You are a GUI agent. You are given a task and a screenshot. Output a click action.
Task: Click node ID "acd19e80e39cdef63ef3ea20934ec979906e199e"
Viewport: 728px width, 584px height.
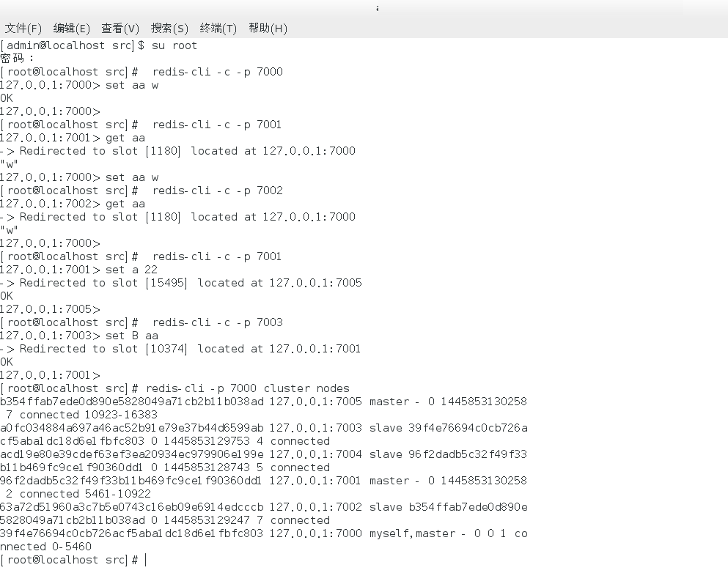coord(132,454)
